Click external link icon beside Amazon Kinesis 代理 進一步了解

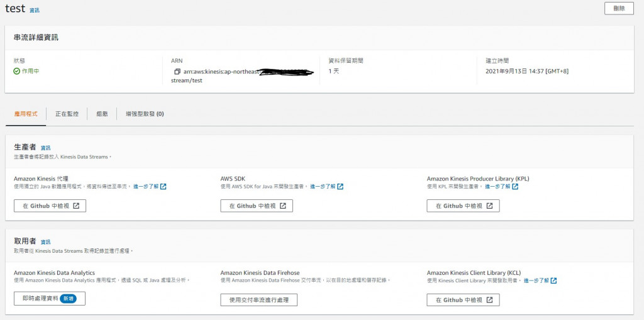pos(164,187)
